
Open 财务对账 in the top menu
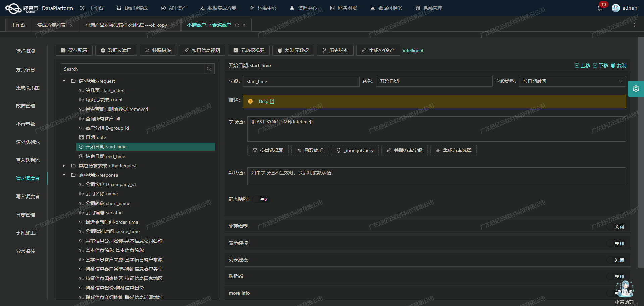[344, 8]
